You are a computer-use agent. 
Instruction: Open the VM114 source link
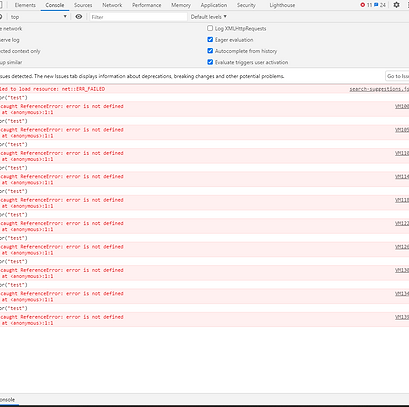tap(402, 176)
